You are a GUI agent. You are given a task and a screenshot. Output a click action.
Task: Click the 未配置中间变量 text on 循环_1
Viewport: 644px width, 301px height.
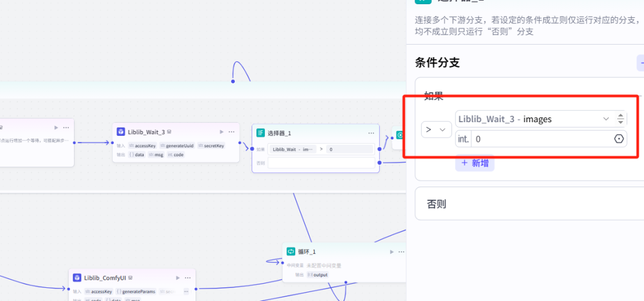(324, 266)
